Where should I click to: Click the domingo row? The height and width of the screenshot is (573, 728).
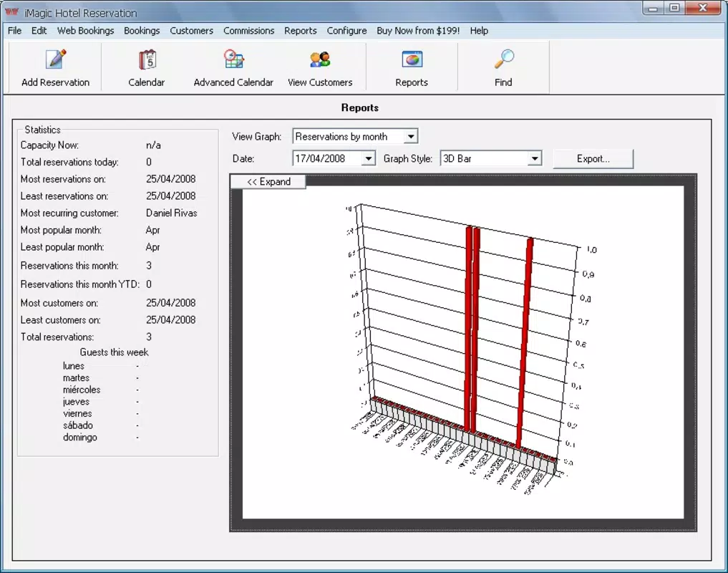(101, 438)
